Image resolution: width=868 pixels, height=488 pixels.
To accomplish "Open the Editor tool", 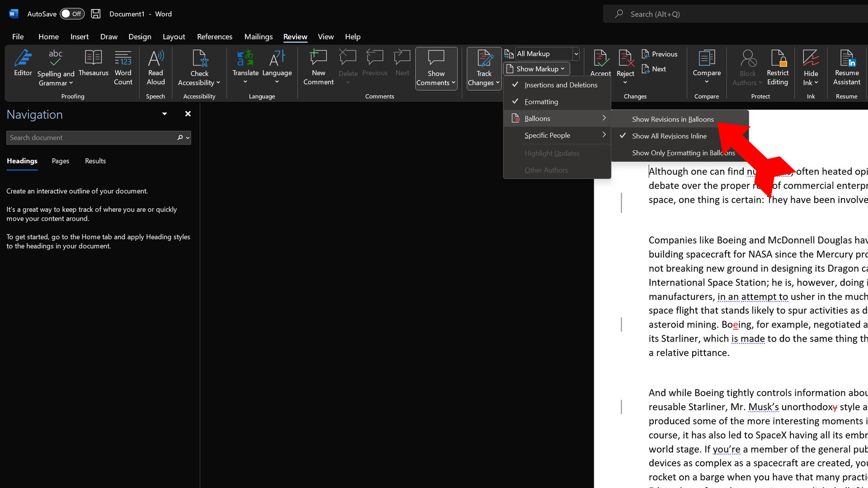I will [x=23, y=63].
